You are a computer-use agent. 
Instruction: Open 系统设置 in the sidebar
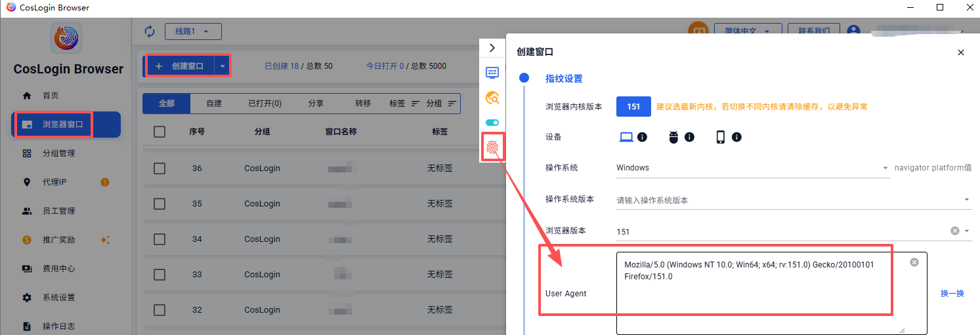(58, 298)
